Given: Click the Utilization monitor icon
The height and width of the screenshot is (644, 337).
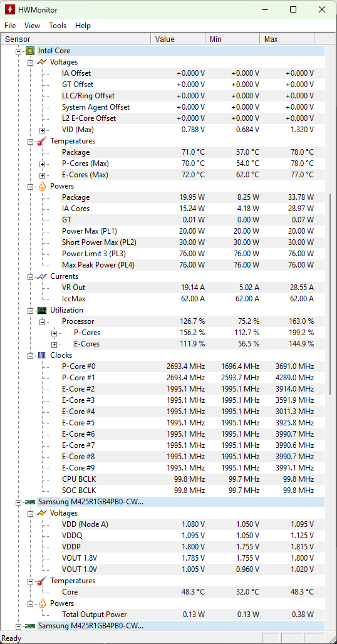Looking at the screenshot, I should 42,310.
